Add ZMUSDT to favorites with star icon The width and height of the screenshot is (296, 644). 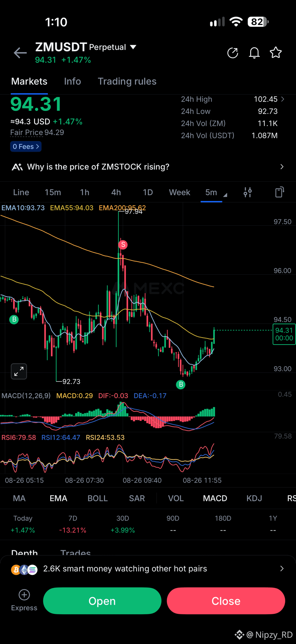click(276, 53)
